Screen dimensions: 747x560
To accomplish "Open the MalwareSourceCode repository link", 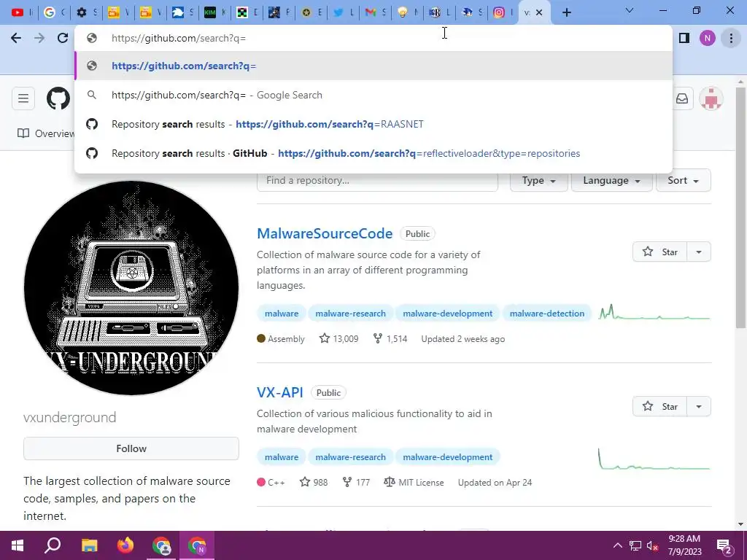I will coord(325,233).
